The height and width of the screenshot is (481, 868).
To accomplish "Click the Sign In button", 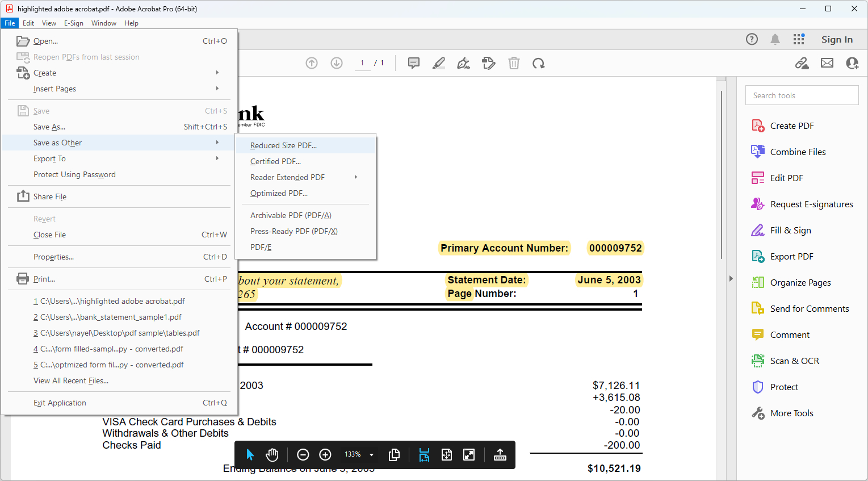I will 837,39.
